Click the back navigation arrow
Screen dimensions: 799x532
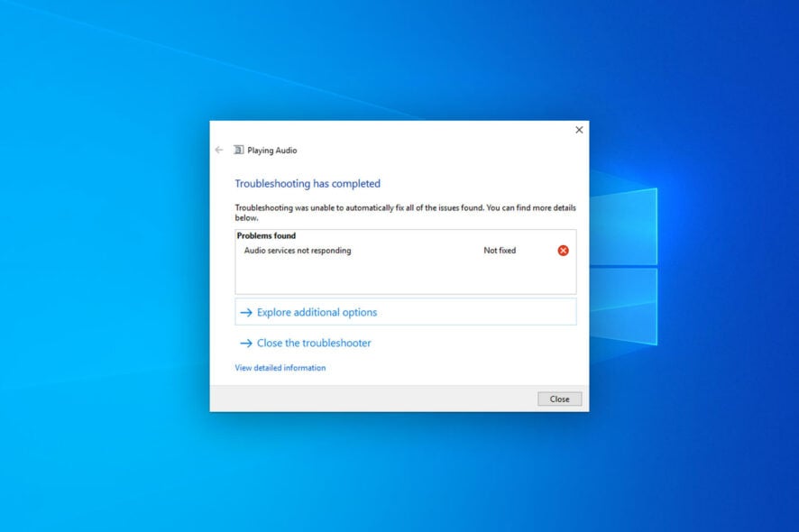pos(218,150)
